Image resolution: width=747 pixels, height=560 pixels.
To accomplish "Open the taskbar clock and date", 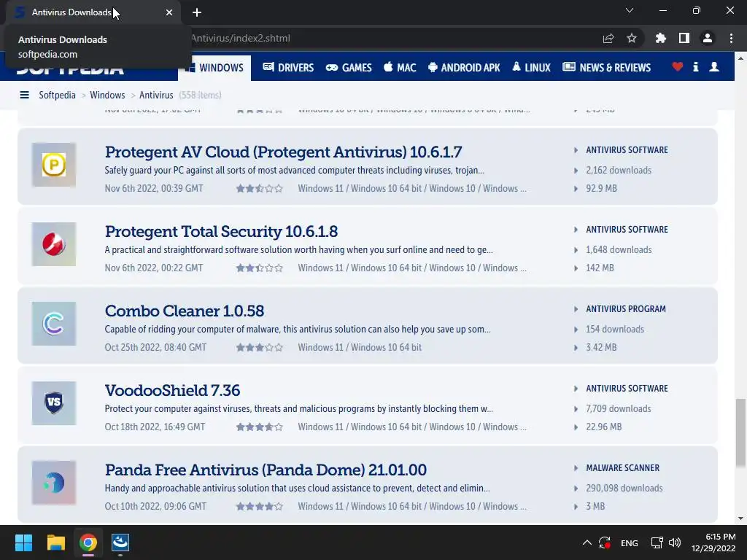I will [x=713, y=542].
